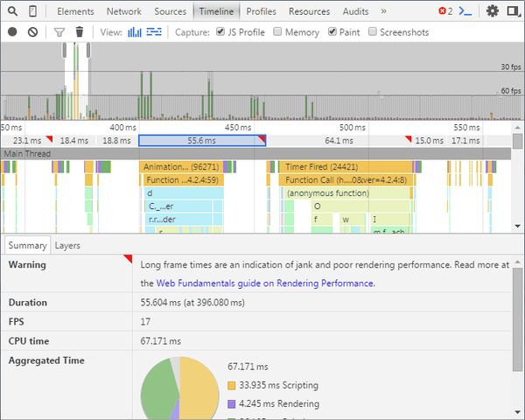Viewport: 525px width, 420px height.
Task: Click the FPS value 17
Action: click(x=145, y=322)
